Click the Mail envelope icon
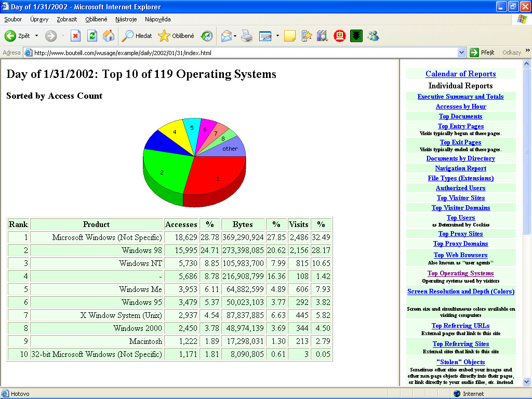532x399 pixels. (227, 36)
